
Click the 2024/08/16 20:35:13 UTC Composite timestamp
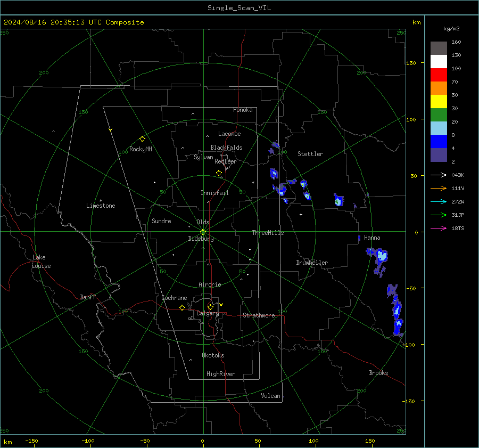click(74, 22)
